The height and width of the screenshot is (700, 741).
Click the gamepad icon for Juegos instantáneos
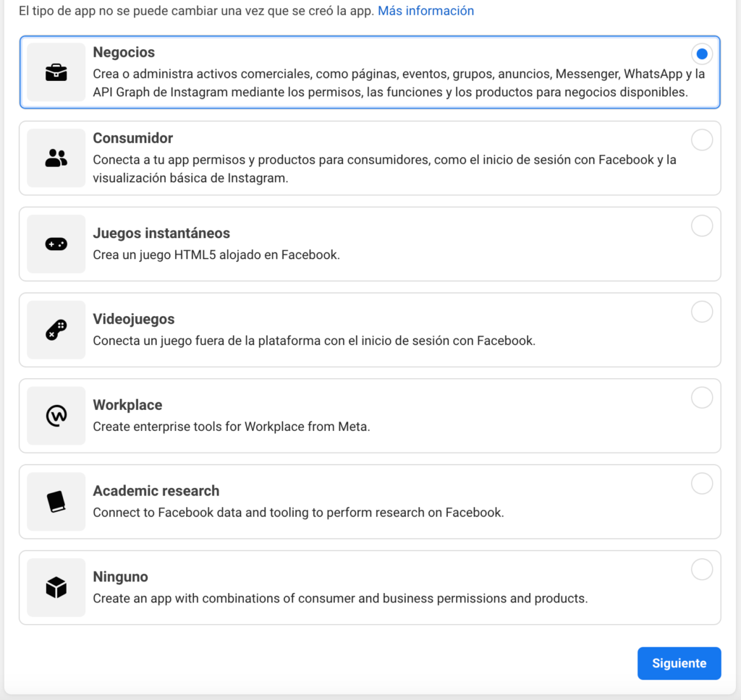coord(56,244)
